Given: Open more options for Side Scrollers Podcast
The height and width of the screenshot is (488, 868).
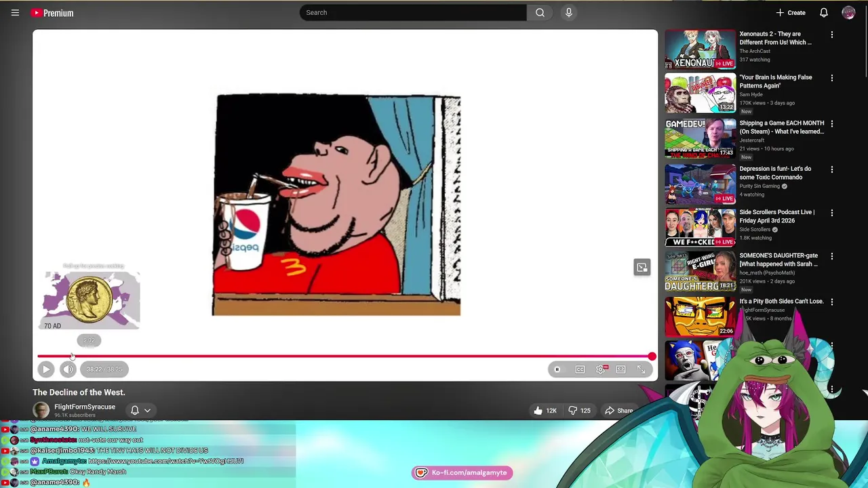Looking at the screenshot, I should pyautogui.click(x=832, y=213).
